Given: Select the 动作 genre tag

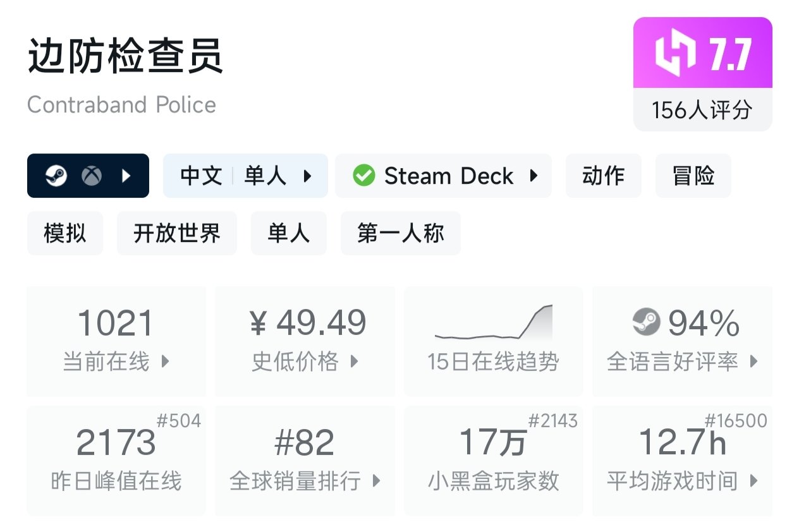Looking at the screenshot, I should (603, 176).
